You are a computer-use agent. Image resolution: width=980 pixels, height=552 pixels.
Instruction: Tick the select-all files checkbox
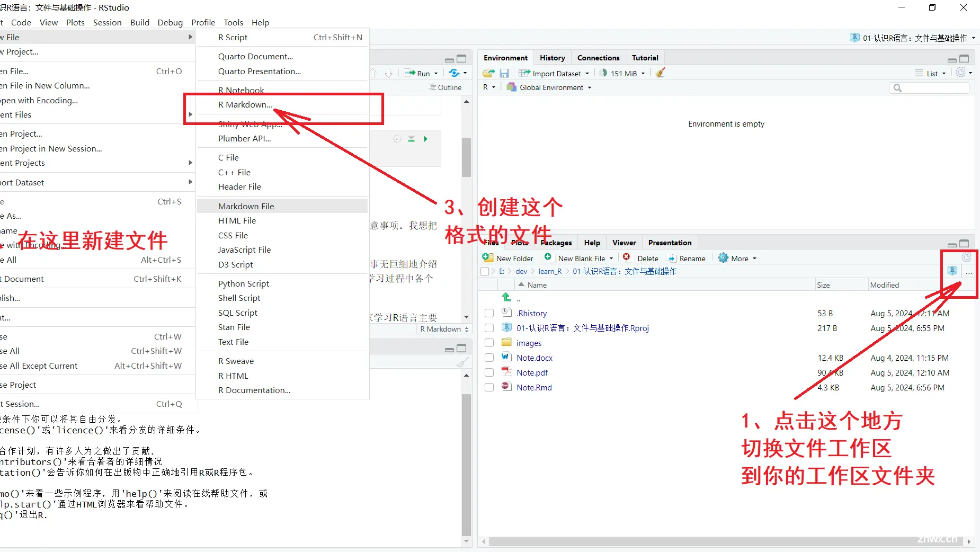pyautogui.click(x=484, y=271)
